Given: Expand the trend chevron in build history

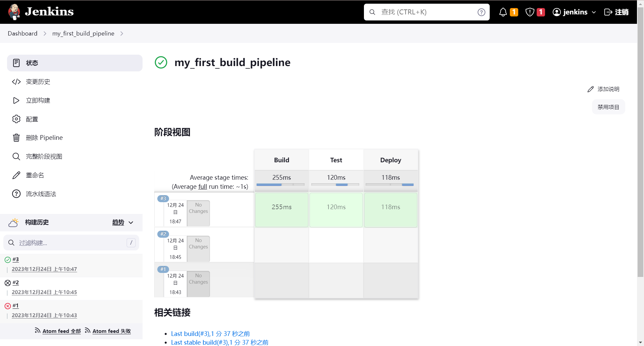Looking at the screenshot, I should pyautogui.click(x=131, y=223).
